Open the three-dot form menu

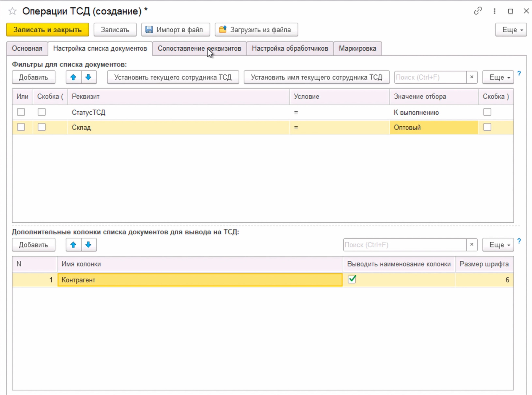[495, 11]
